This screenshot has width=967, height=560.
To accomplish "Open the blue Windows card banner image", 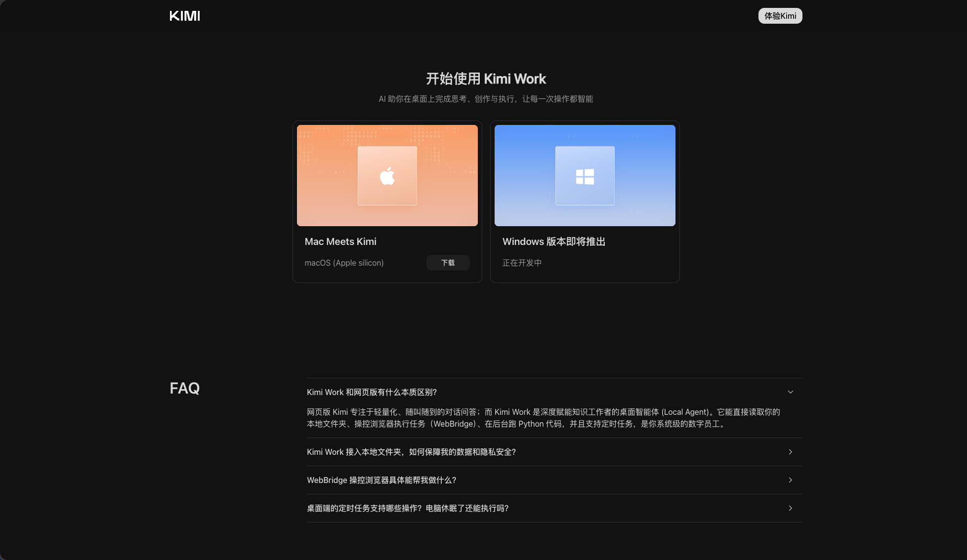I will pyautogui.click(x=585, y=175).
